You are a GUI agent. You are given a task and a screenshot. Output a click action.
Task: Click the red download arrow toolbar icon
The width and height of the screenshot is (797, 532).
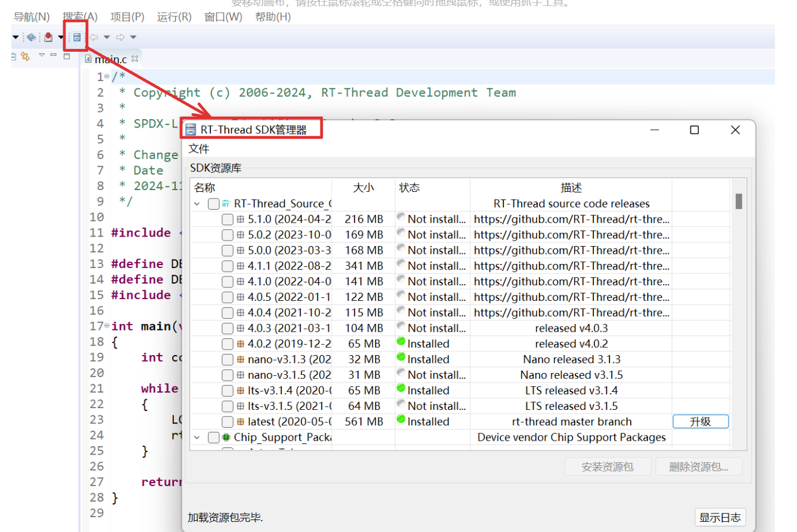(x=49, y=37)
